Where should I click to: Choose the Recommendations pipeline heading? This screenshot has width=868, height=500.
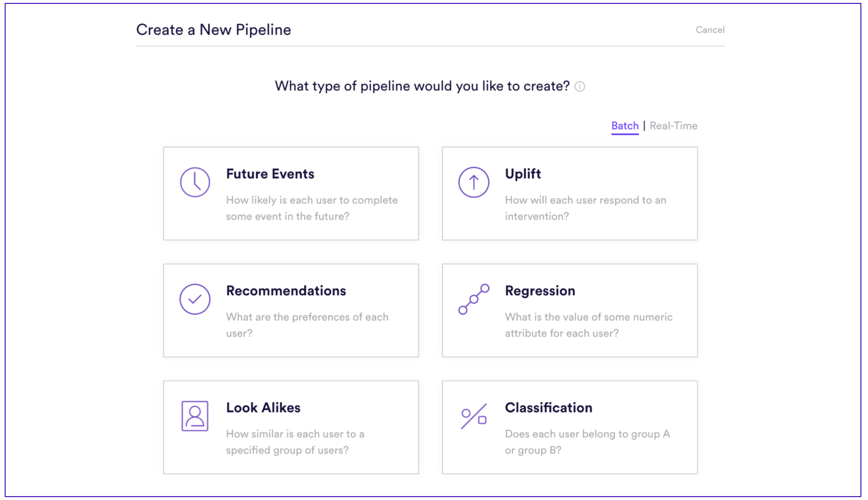(x=286, y=291)
